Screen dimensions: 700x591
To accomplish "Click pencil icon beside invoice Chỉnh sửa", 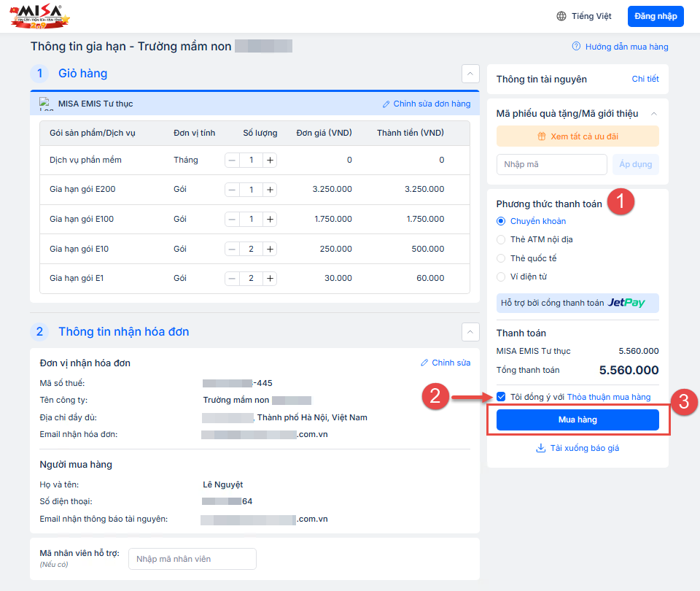I will pyautogui.click(x=424, y=363).
